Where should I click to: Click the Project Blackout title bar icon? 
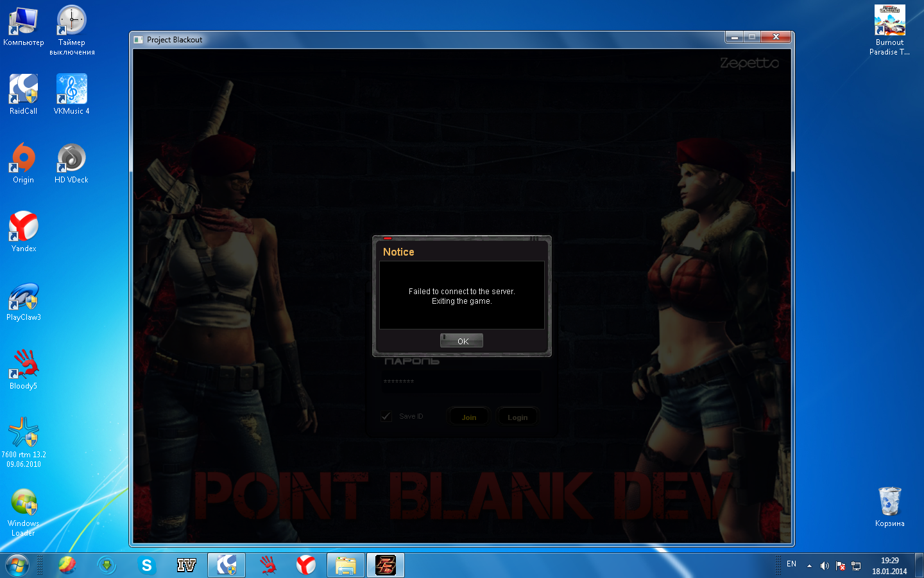[138, 40]
